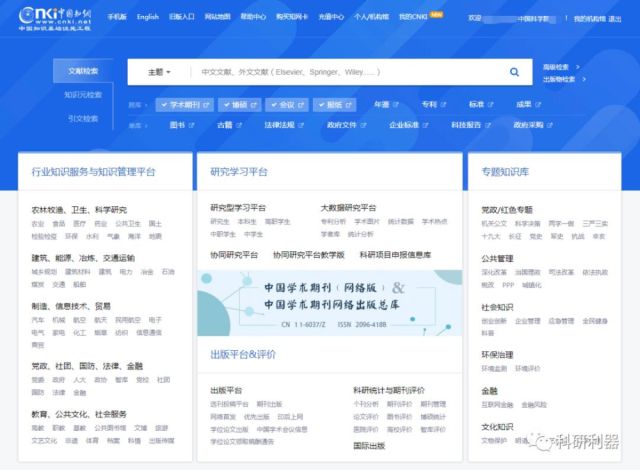Screen dimensions: 640x470
Task: Open external link icon beside 学术期刊
Action: click(x=206, y=105)
